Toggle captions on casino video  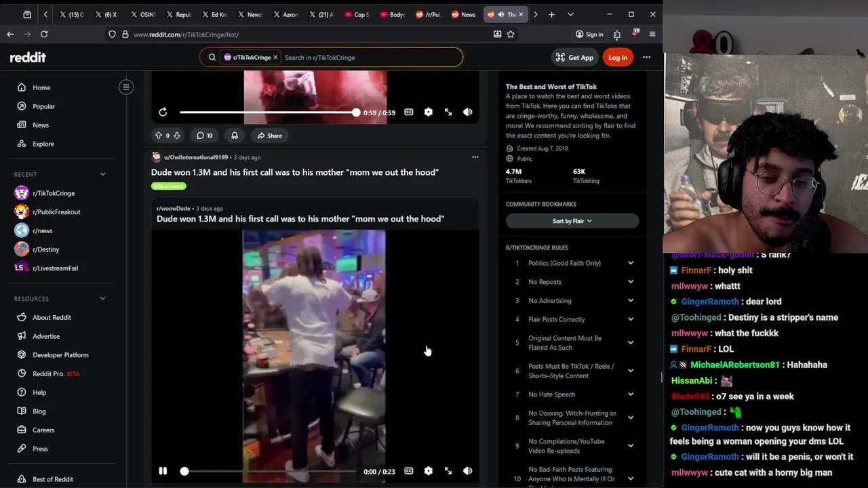409,471
